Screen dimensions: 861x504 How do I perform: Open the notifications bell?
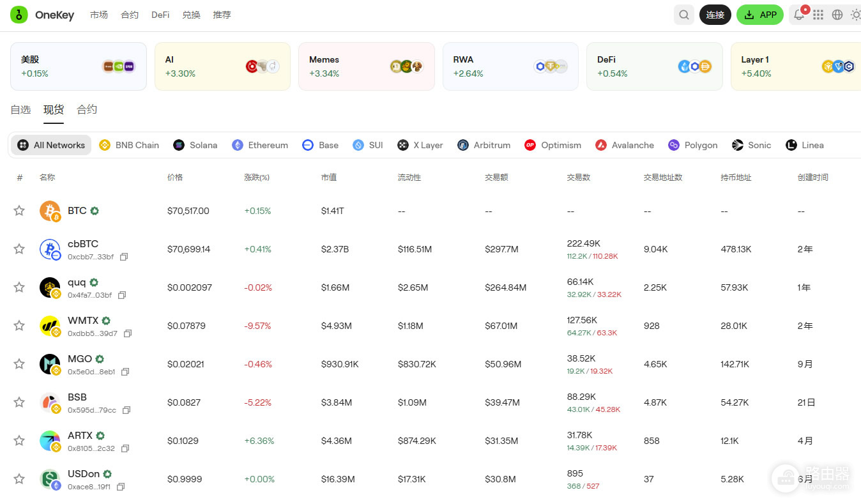[799, 15]
